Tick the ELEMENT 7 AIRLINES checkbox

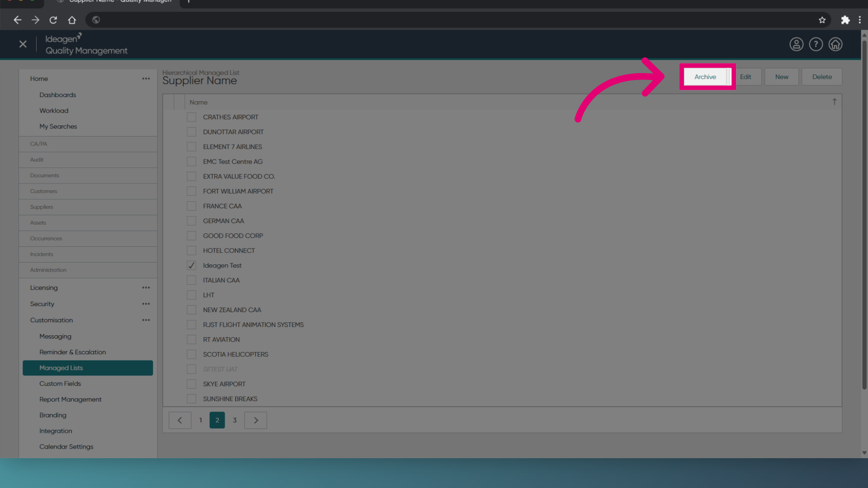[x=192, y=147]
